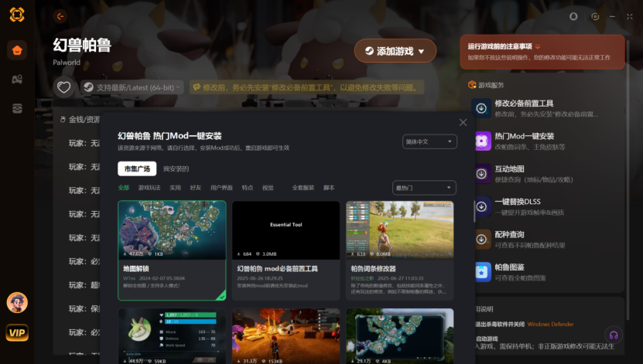Click the blue 帕鲁图鉴 icon
The image size is (643, 364).
point(481,272)
